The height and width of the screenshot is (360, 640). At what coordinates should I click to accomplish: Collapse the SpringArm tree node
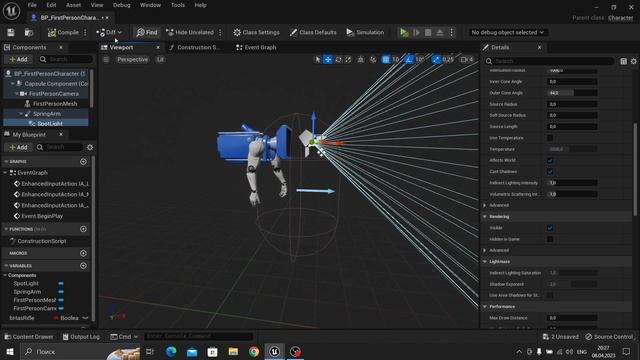[21, 113]
